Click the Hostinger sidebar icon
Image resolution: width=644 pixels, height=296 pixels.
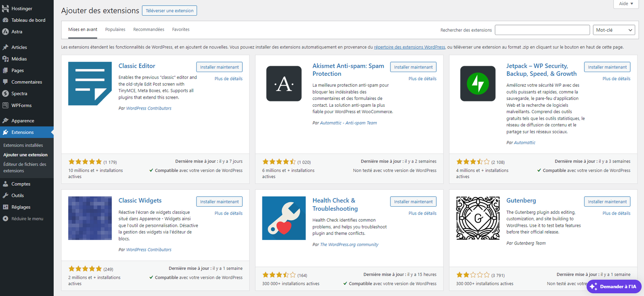pyautogui.click(x=5, y=8)
